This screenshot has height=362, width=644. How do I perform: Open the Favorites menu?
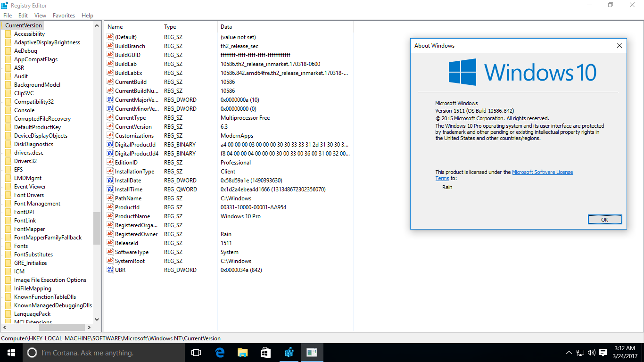[x=64, y=16]
